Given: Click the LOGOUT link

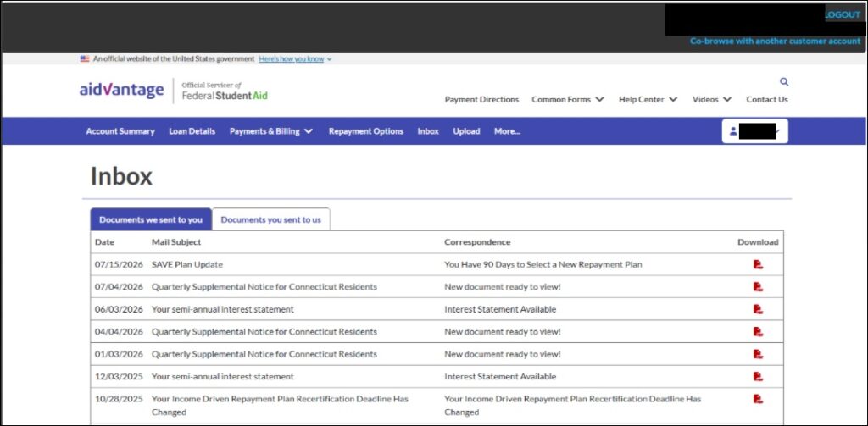Looking at the screenshot, I should point(843,15).
